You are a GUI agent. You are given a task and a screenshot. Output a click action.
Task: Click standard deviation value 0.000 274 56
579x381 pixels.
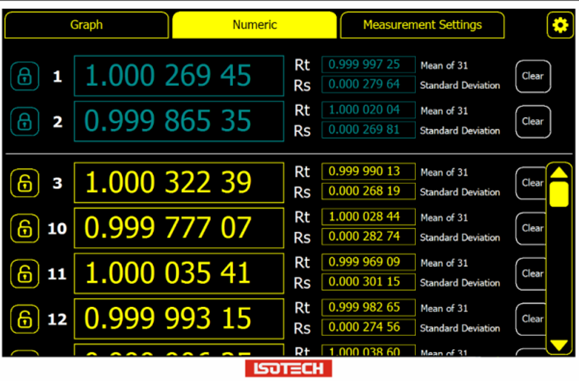(369, 327)
